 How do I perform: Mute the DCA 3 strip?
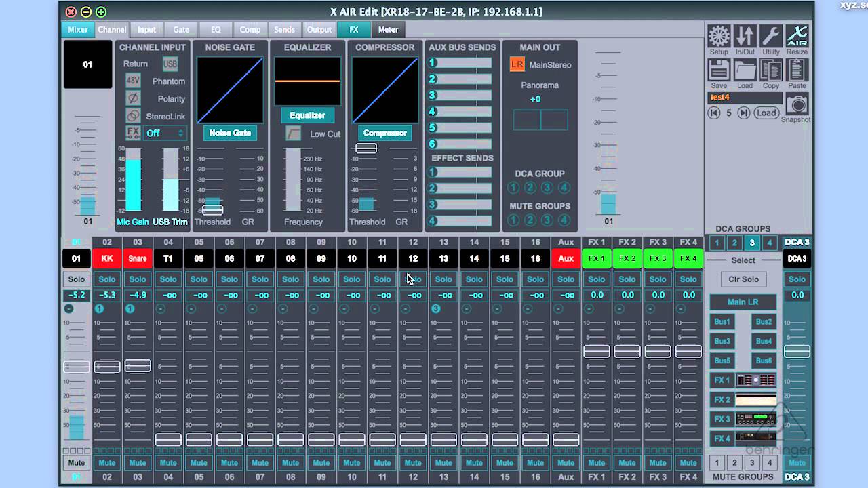tap(797, 463)
